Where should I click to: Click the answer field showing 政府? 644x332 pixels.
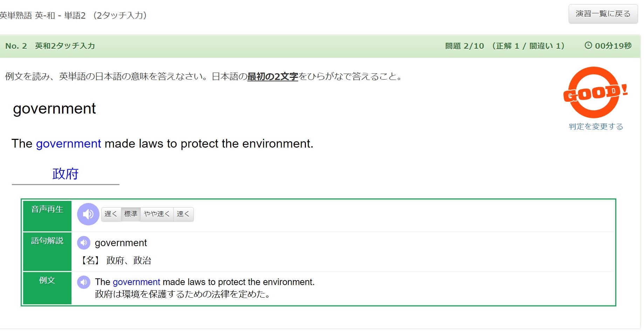point(66,174)
